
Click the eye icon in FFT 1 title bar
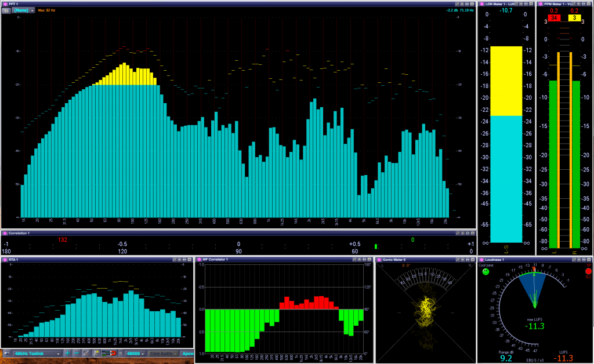[467, 4]
